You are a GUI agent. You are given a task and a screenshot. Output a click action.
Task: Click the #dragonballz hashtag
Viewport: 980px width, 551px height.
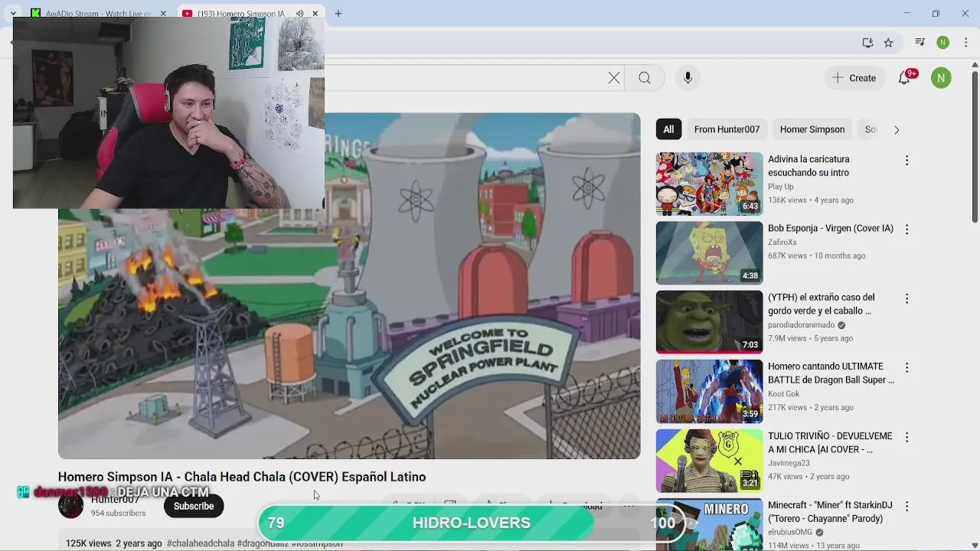point(263,543)
